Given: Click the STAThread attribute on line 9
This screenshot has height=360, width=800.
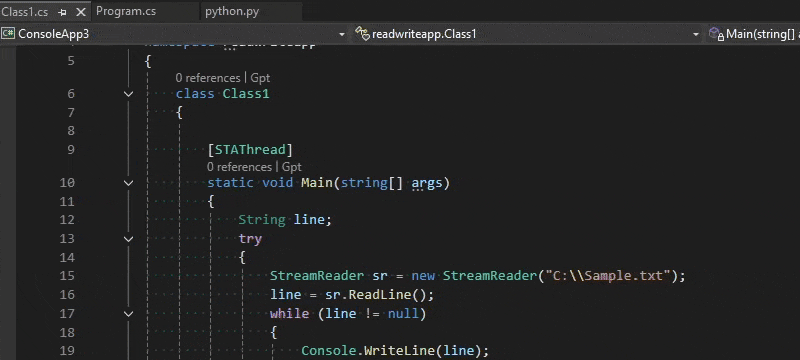Looking at the screenshot, I should click(250, 149).
